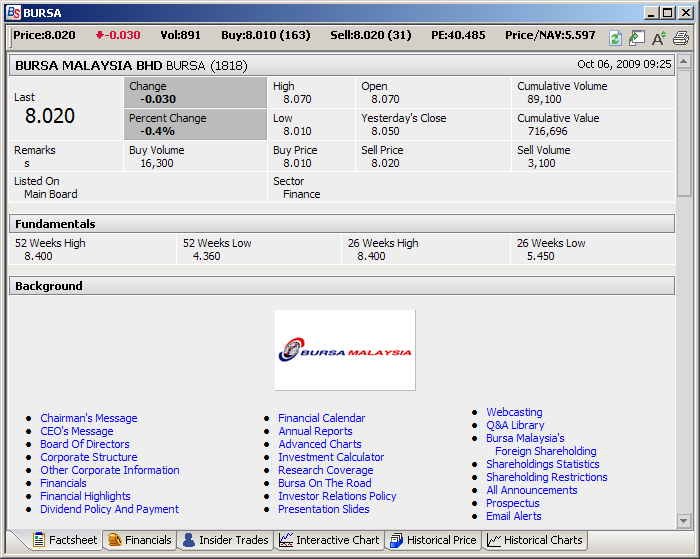Click the 26 Weeks Low 5.450 value
The image size is (700, 559).
[541, 257]
